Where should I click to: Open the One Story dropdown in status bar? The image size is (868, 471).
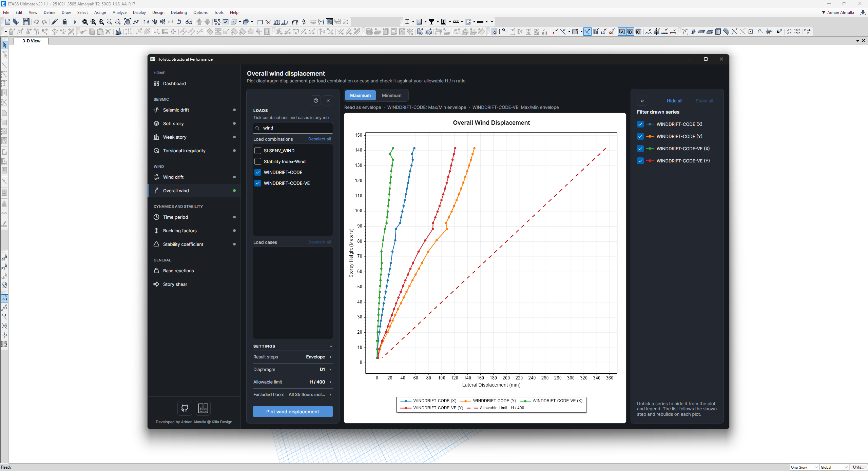804,467
